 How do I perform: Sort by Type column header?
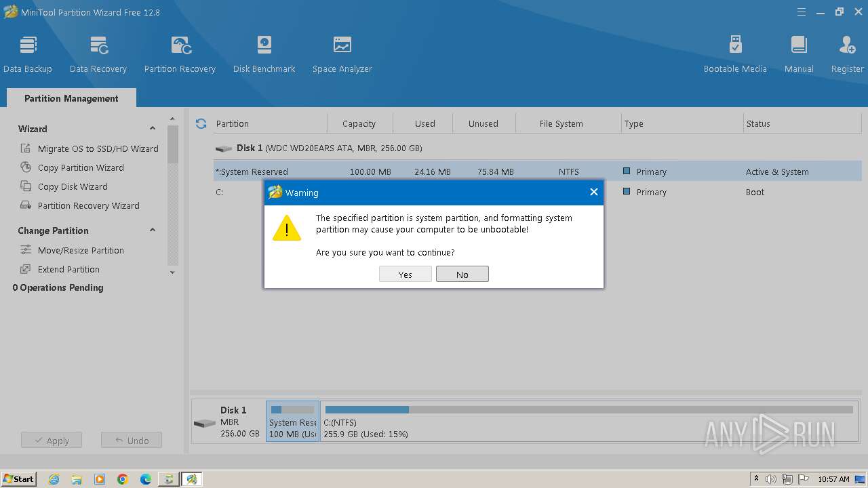click(682, 123)
